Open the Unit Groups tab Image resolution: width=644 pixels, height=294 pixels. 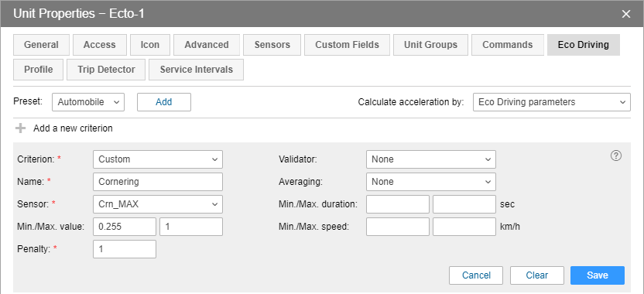coord(430,45)
